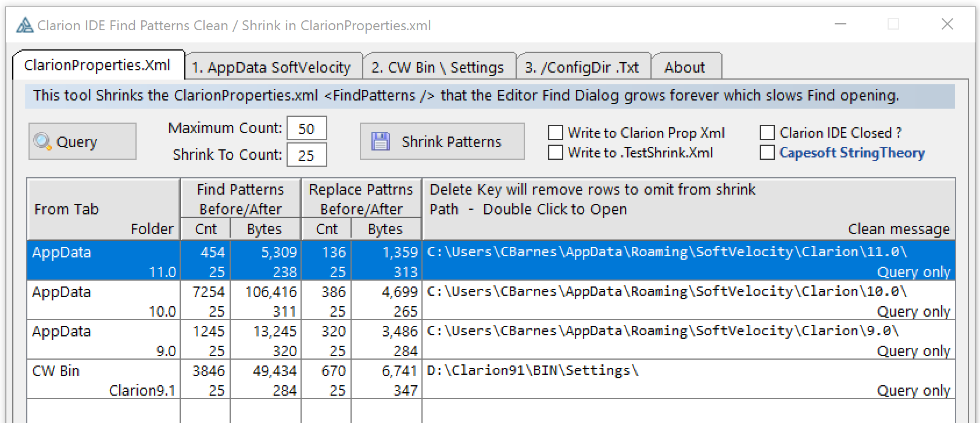Focus the Shrink To Count field
This screenshot has width=980, height=423.
[306, 155]
